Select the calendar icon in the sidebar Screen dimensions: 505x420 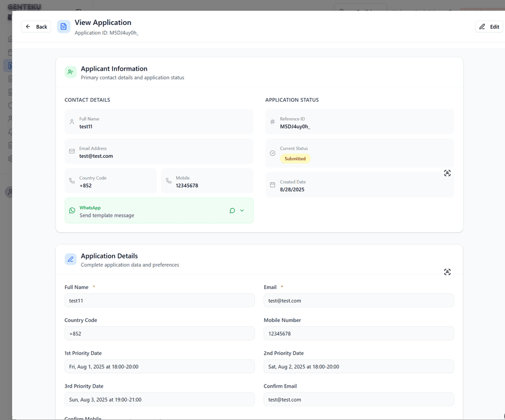click(x=10, y=52)
